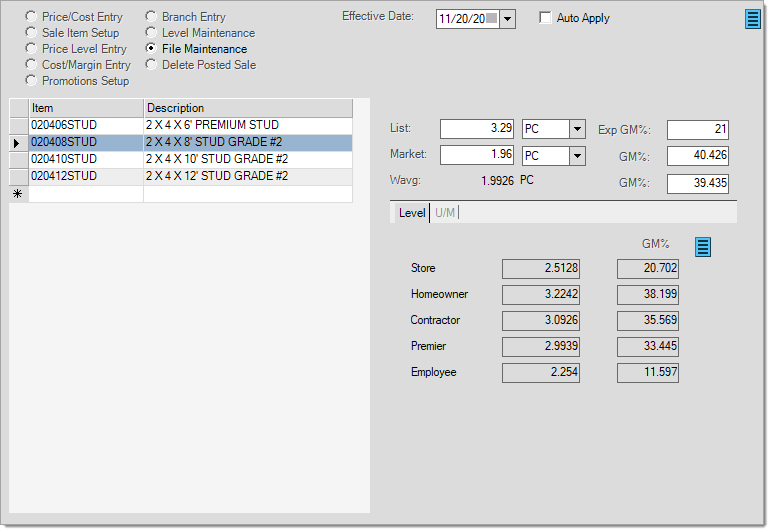The width and height of the screenshot is (771, 532).
Task: Select item cell 020408STUD
Action: tap(86, 143)
